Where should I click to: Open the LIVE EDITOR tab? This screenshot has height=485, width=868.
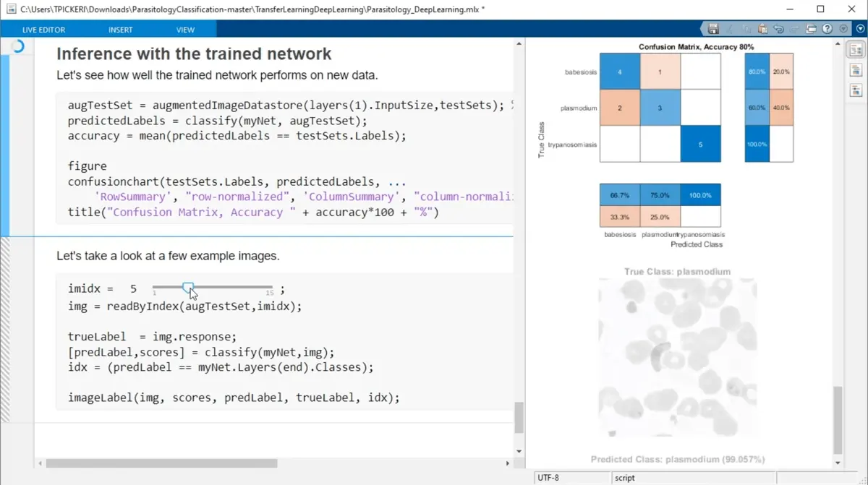point(43,30)
